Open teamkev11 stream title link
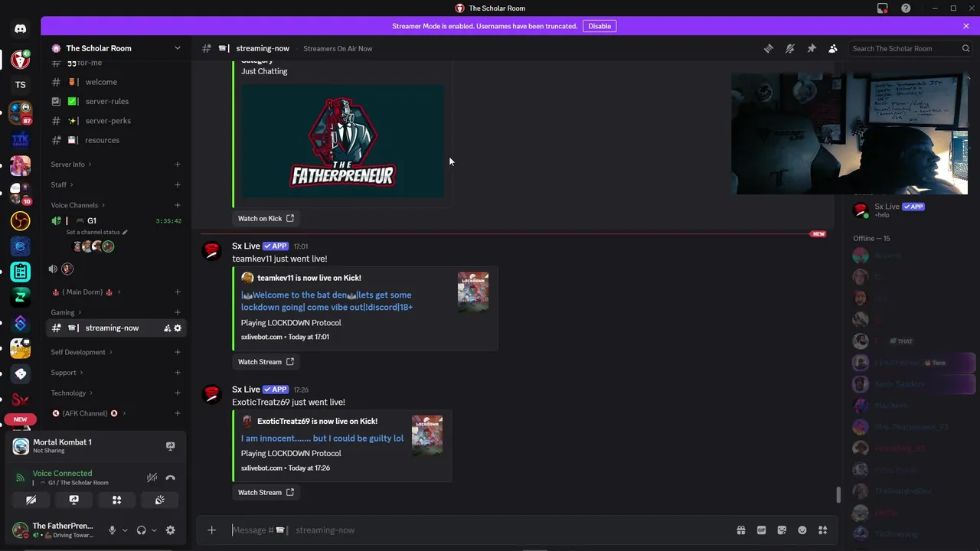 pos(327,301)
